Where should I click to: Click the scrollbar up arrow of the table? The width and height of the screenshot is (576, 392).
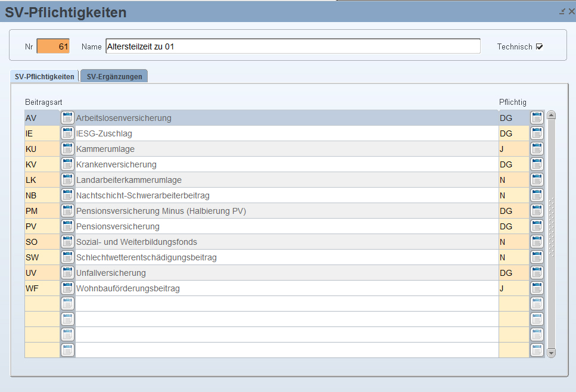click(551, 115)
